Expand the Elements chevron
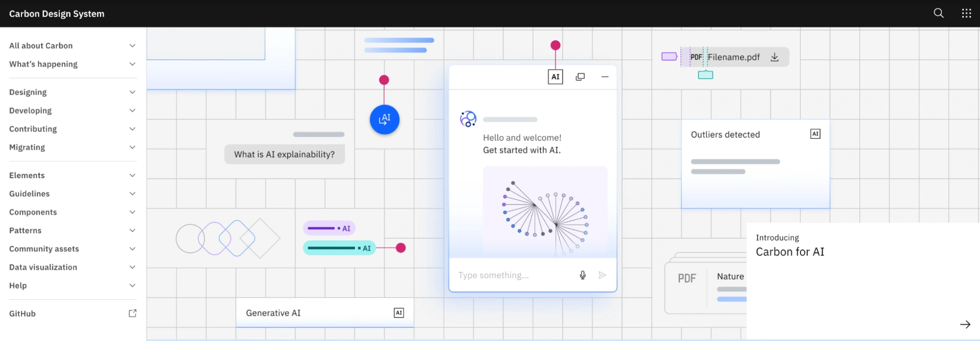Screen dimensions: 980x341 (132, 175)
